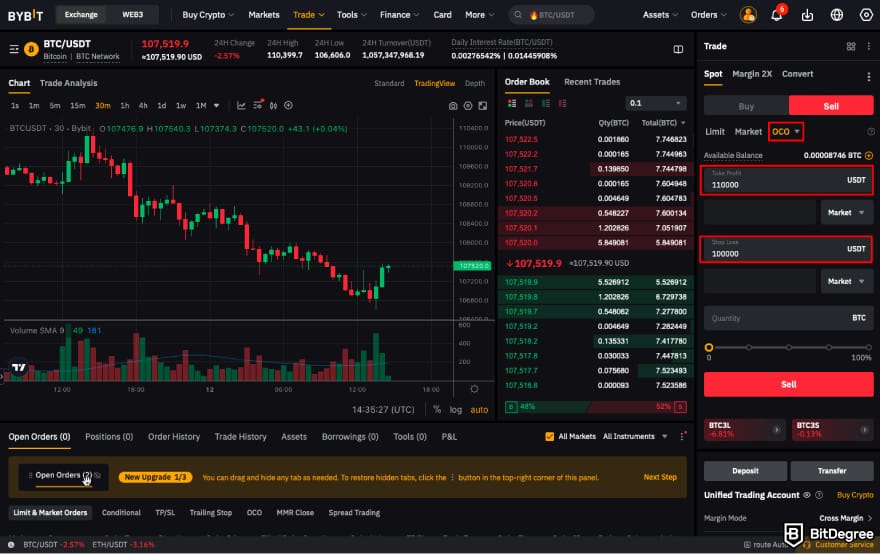880x554 pixels.
Task: Open the settings icon in the header
Action: (x=866, y=15)
